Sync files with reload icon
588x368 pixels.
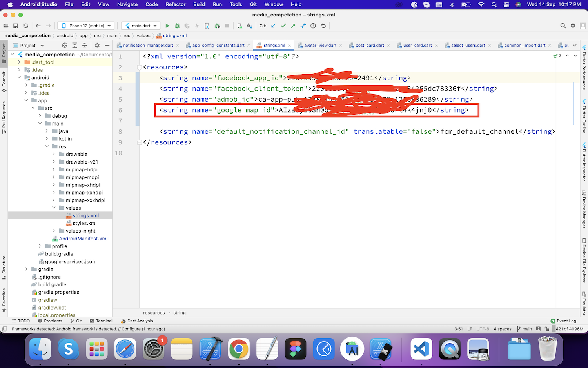pos(25,26)
